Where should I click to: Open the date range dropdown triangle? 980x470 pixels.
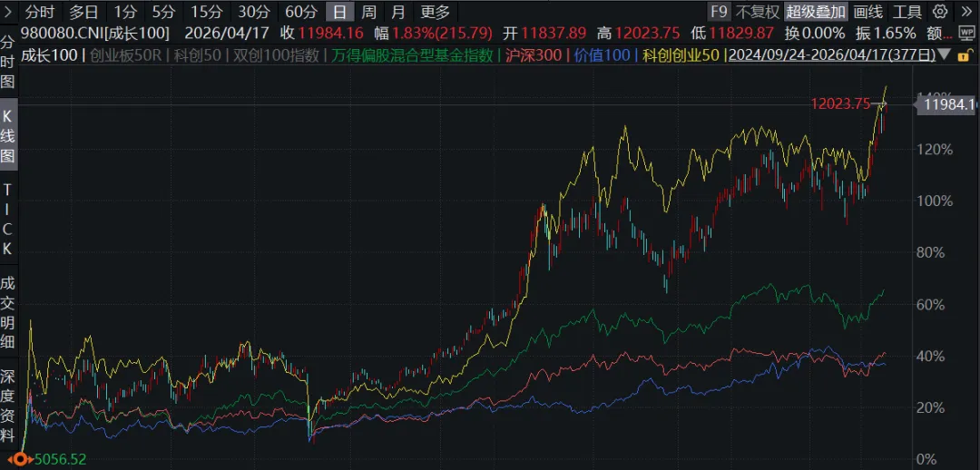pos(945,55)
